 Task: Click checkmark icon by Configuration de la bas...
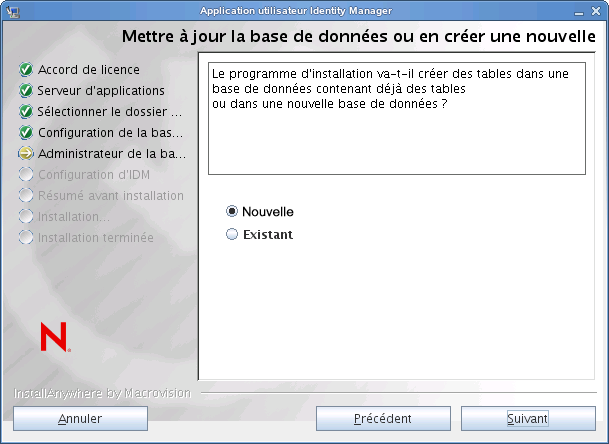(26, 132)
